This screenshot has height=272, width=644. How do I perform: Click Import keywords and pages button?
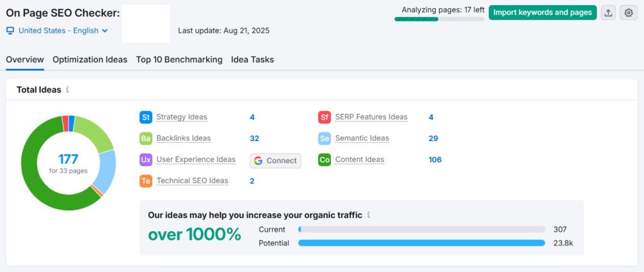click(543, 13)
